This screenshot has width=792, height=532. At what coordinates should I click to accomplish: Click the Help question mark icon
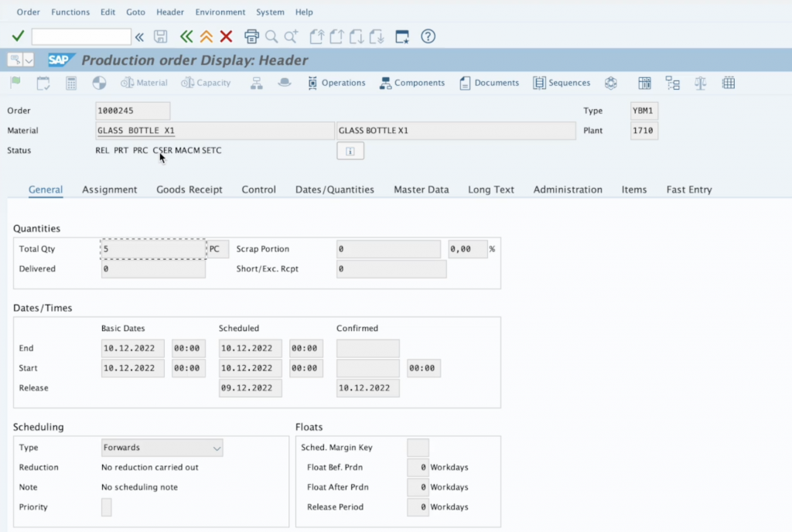428,36
